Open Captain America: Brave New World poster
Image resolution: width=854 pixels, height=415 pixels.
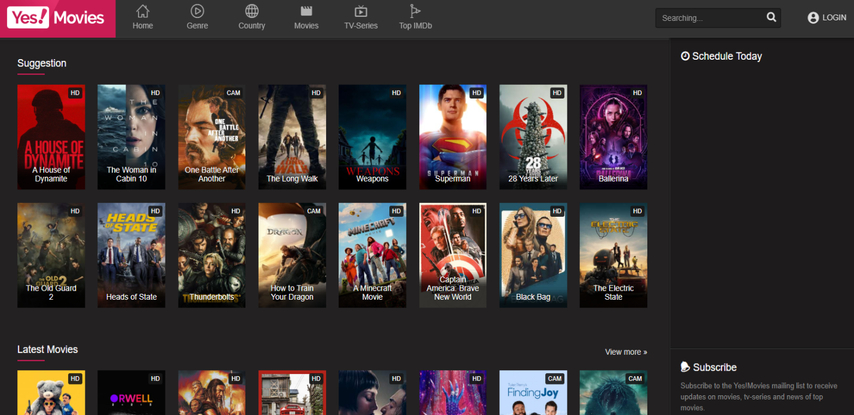coord(453,255)
